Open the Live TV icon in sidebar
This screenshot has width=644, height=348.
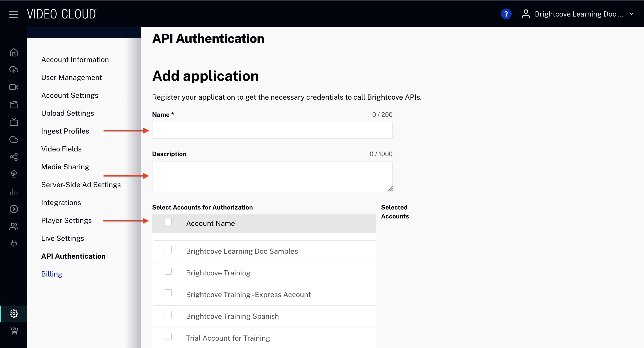tap(14, 122)
